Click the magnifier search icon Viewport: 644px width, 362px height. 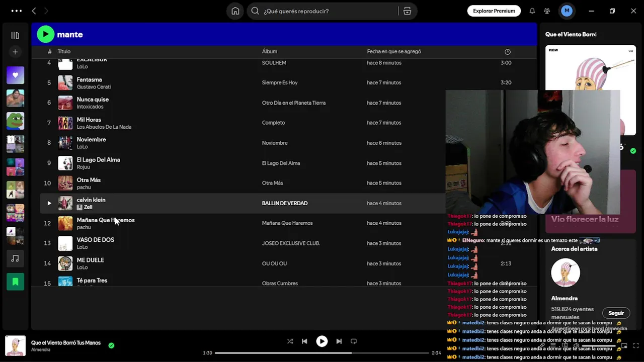point(255,11)
